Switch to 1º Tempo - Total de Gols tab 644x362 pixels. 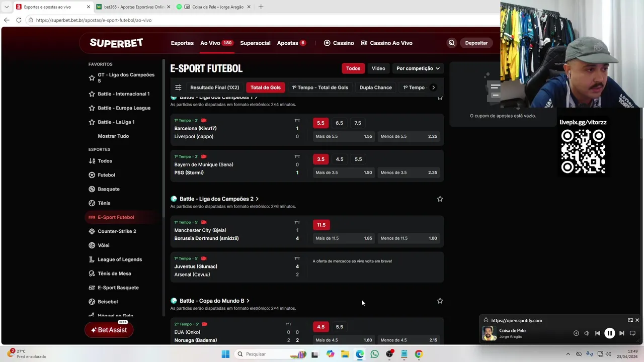pos(320,87)
